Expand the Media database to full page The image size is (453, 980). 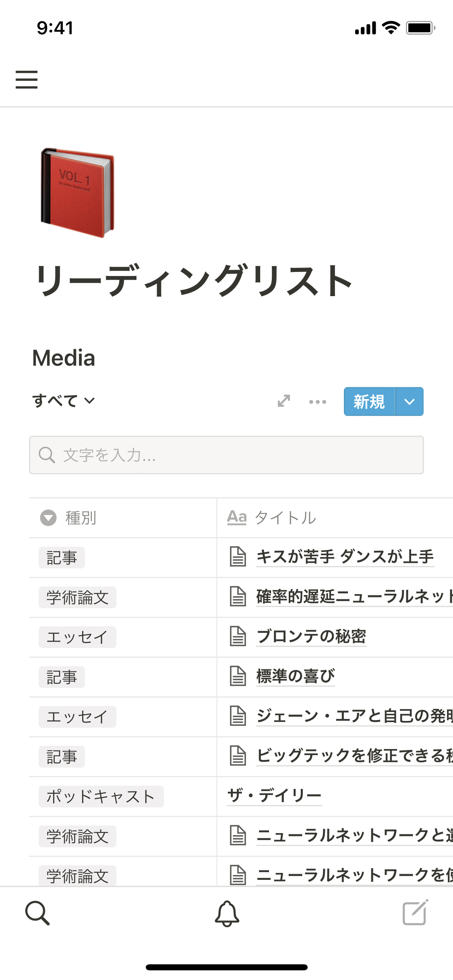point(284,401)
